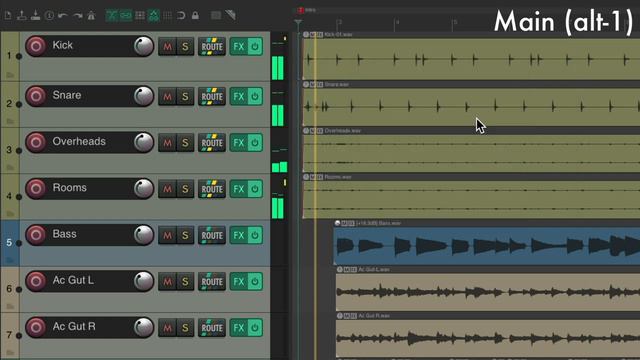Viewport: 640px width, 360px height.
Task: Cycle folder state icon on Overheads track
Action: pyautogui.click(x=10, y=167)
